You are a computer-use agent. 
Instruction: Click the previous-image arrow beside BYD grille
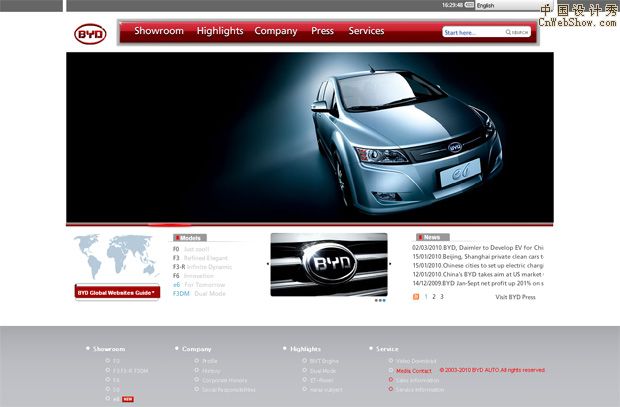268,264
